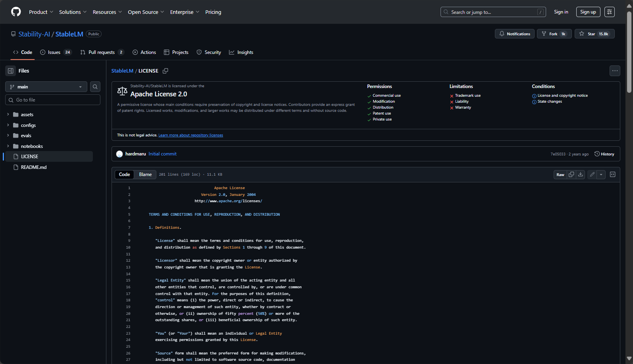Click StableLM breadcrumb link

[x=122, y=71]
